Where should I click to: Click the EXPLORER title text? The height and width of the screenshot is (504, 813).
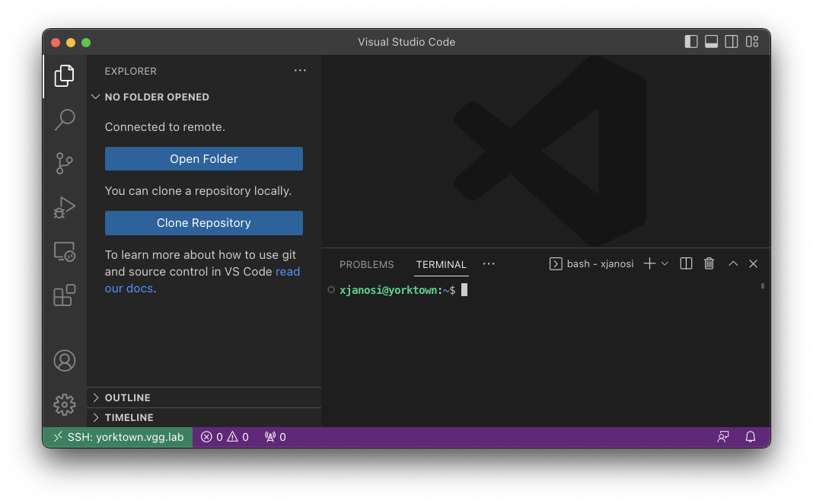click(x=131, y=71)
